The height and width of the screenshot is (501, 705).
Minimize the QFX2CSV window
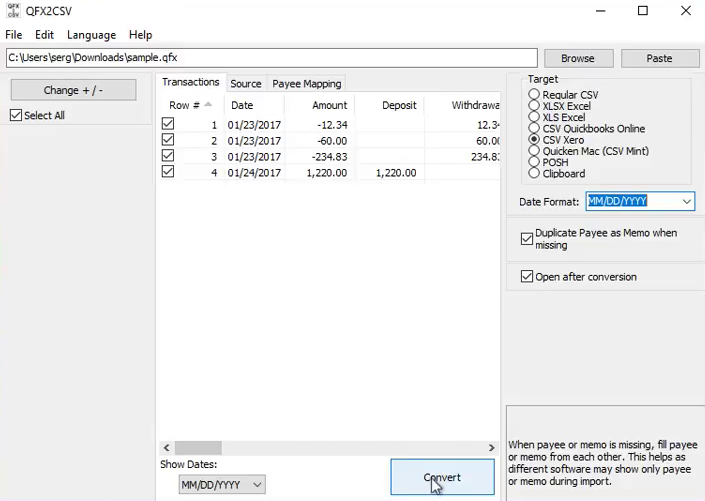pyautogui.click(x=601, y=10)
